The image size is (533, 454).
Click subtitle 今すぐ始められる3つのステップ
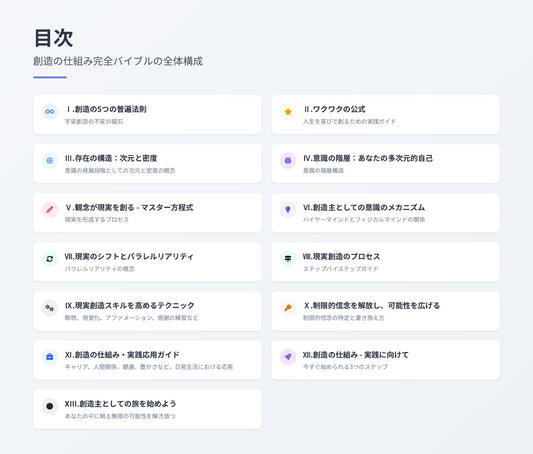pyautogui.click(x=345, y=367)
